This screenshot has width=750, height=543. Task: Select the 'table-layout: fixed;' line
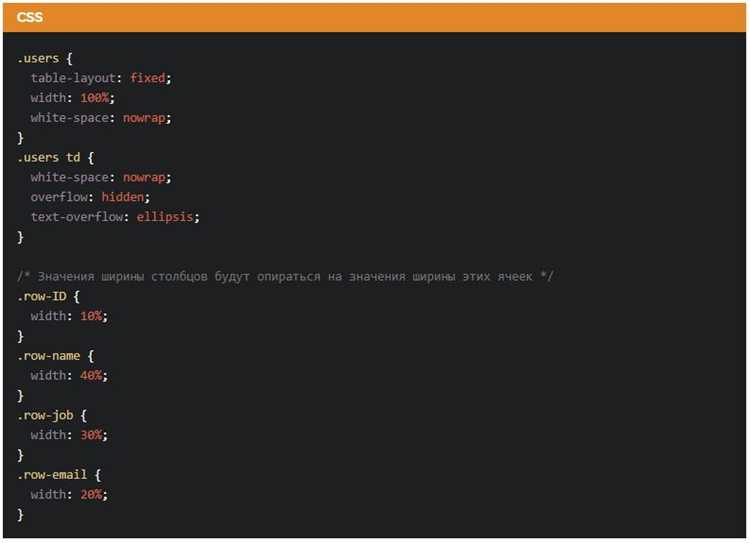(101, 78)
